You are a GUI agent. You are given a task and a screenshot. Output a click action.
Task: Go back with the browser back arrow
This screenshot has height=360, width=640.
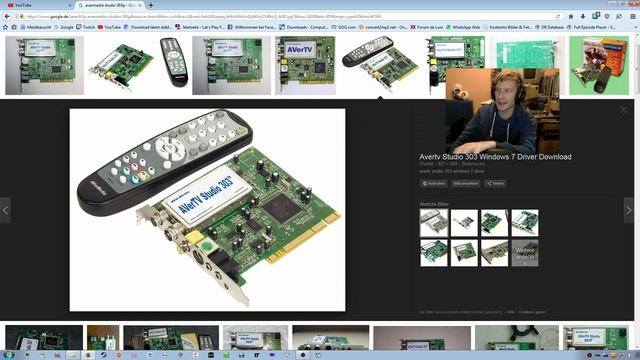pyautogui.click(x=7, y=16)
